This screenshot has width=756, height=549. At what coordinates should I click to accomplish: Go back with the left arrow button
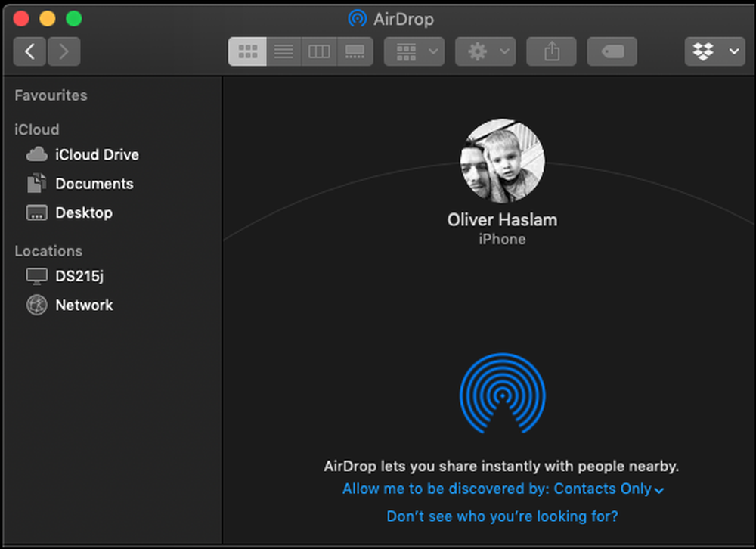click(x=29, y=51)
